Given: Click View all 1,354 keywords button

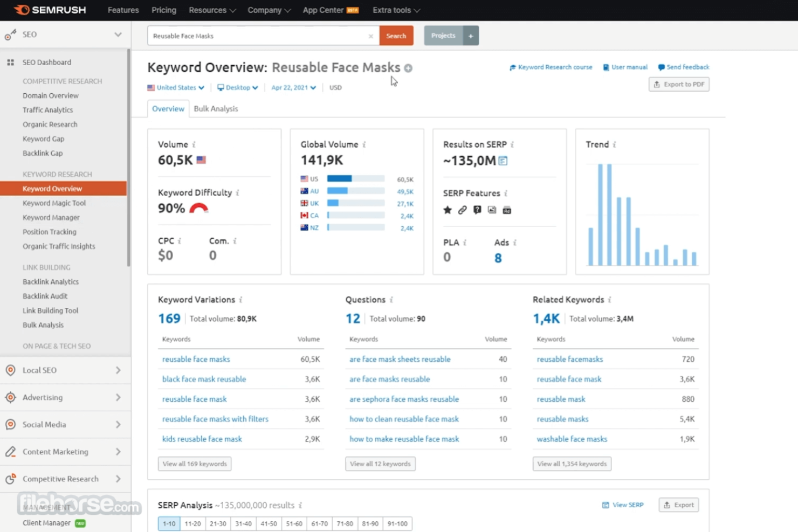Looking at the screenshot, I should tap(572, 464).
